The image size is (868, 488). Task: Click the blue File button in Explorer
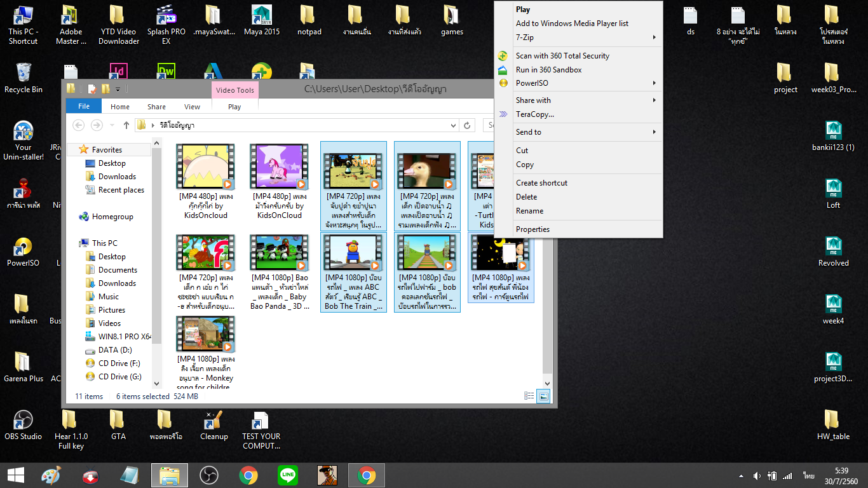[84, 107]
